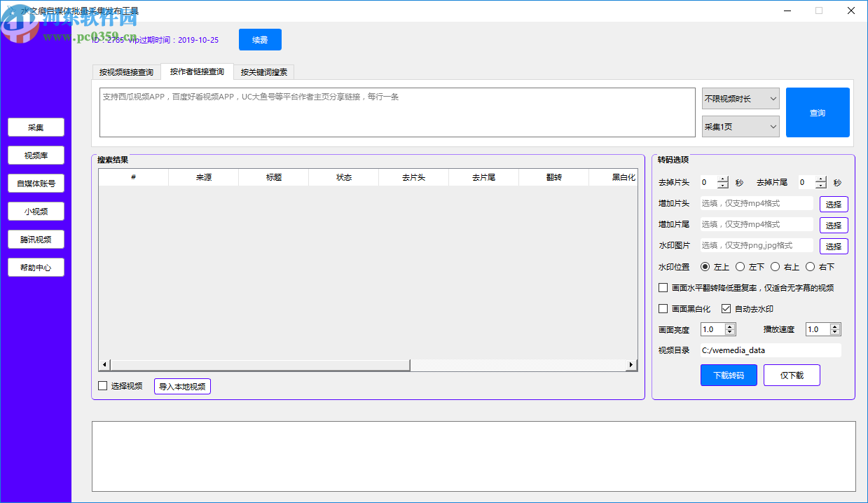868x503 pixels.
Task: Open the 视频库 section in sidebar
Action: point(36,156)
